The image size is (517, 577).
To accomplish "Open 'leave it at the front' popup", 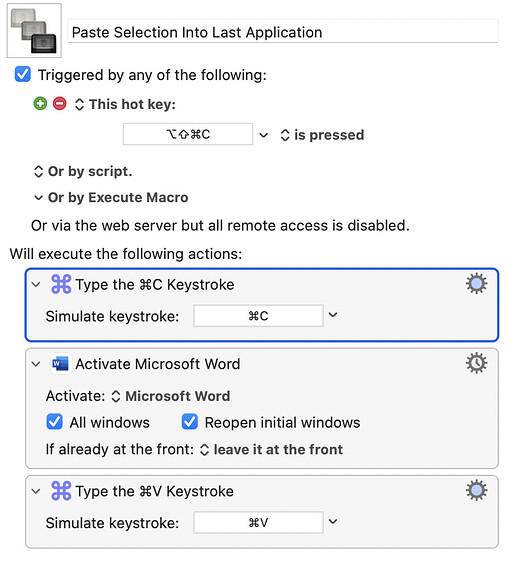I will pyautogui.click(x=271, y=449).
